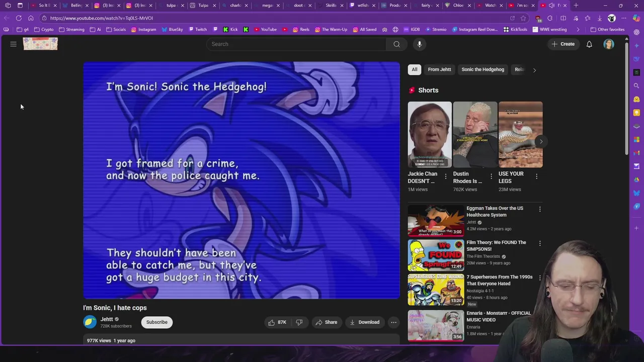Click the Download button
The height and width of the screenshot is (362, 644).
365,322
